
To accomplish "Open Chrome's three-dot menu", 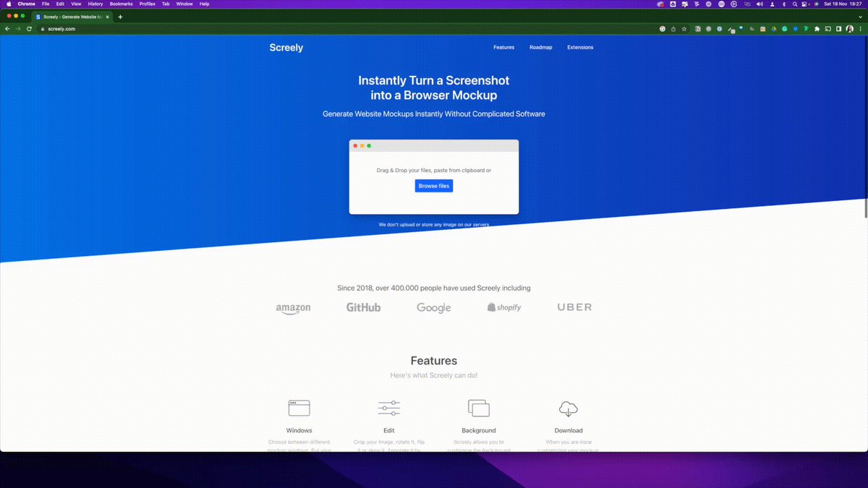I will pyautogui.click(x=860, y=29).
